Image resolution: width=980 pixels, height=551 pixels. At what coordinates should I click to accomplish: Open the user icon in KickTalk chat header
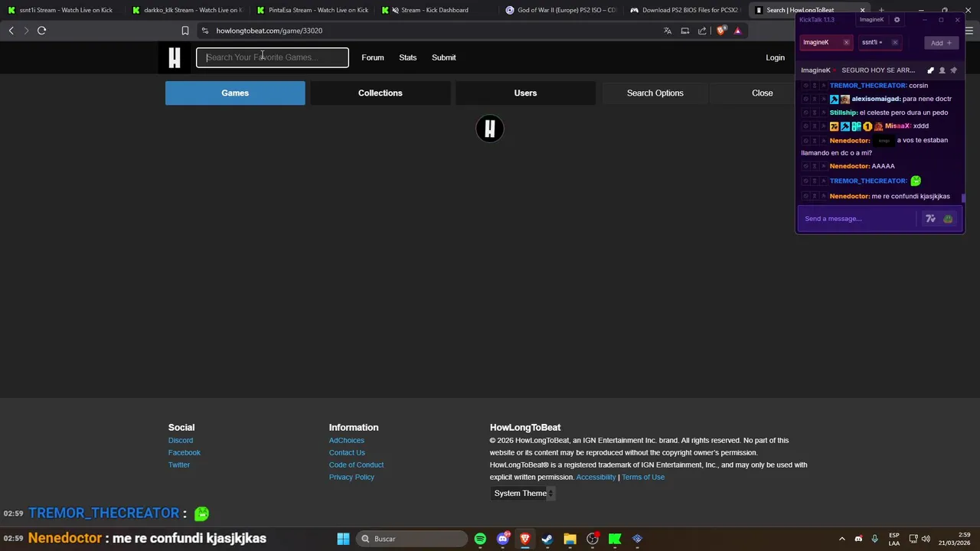click(x=942, y=70)
